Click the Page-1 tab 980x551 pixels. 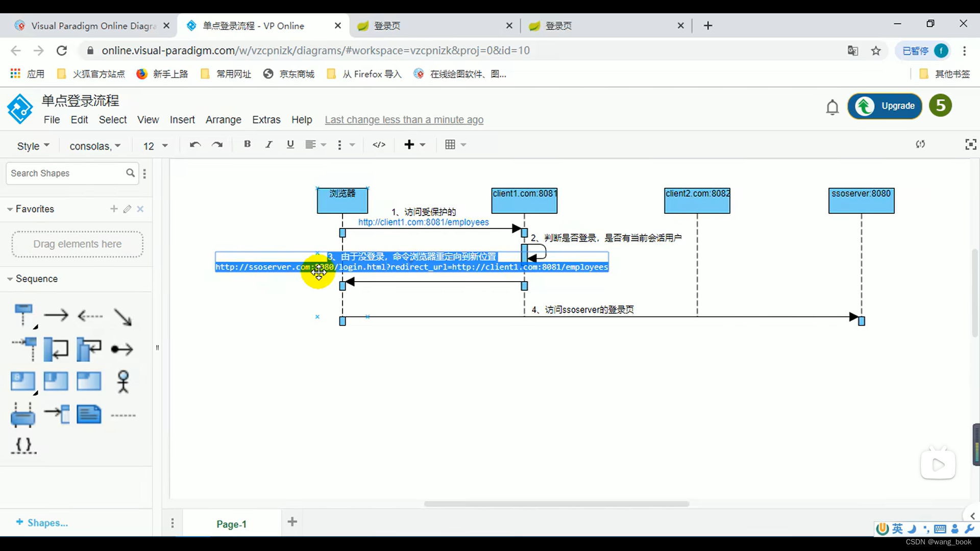pyautogui.click(x=232, y=524)
